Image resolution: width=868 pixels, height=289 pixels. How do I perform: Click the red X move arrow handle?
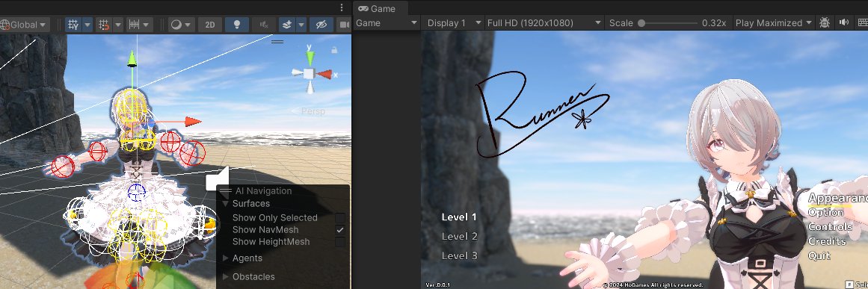(193, 122)
